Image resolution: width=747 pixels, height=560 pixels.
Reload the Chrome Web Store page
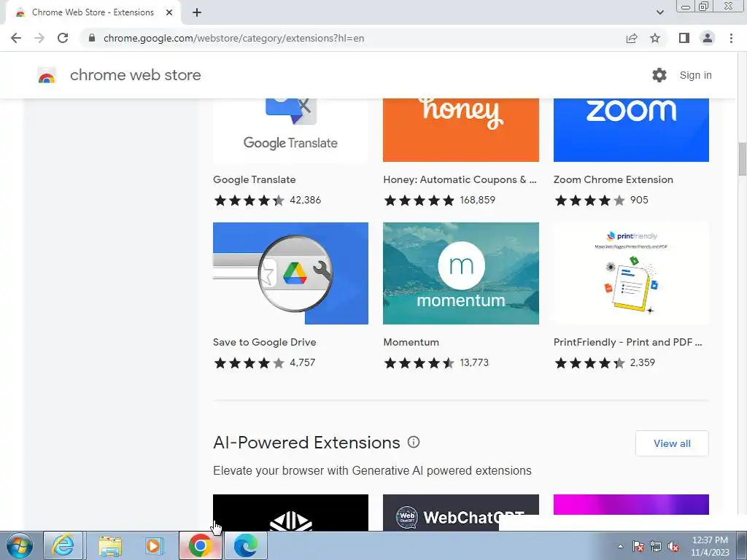[x=63, y=38]
